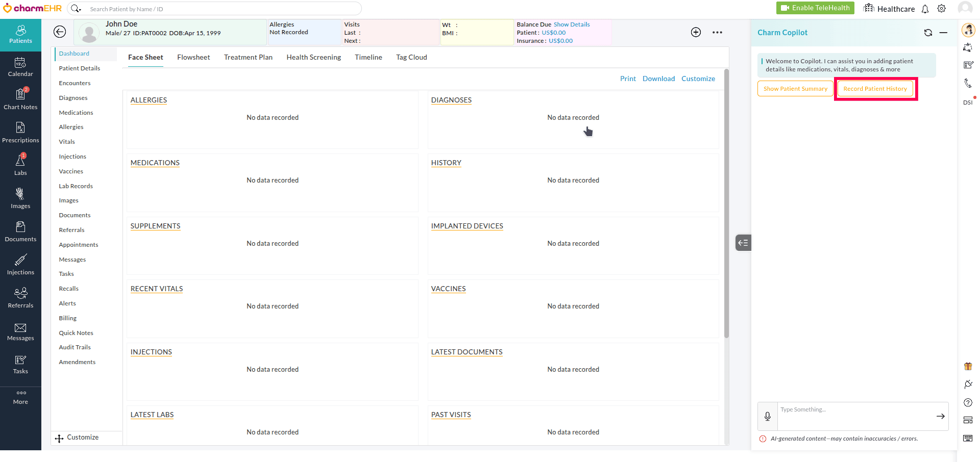Switch to the Treatment Plan tab
The width and height of the screenshot is (980, 462).
tap(248, 57)
